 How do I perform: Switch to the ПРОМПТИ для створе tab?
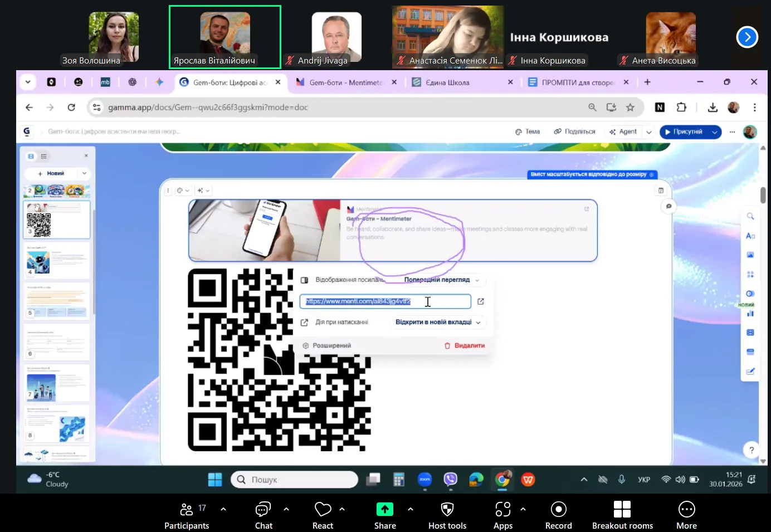pyautogui.click(x=578, y=82)
